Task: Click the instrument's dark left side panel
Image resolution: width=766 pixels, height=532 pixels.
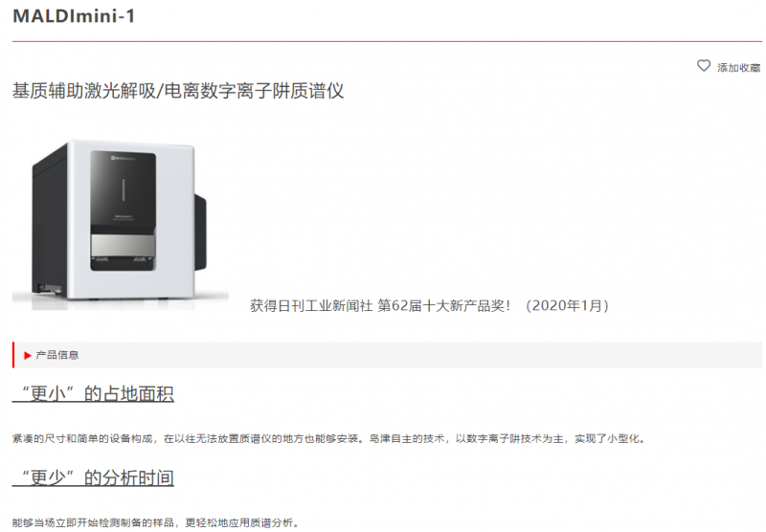Action: [x=50, y=220]
